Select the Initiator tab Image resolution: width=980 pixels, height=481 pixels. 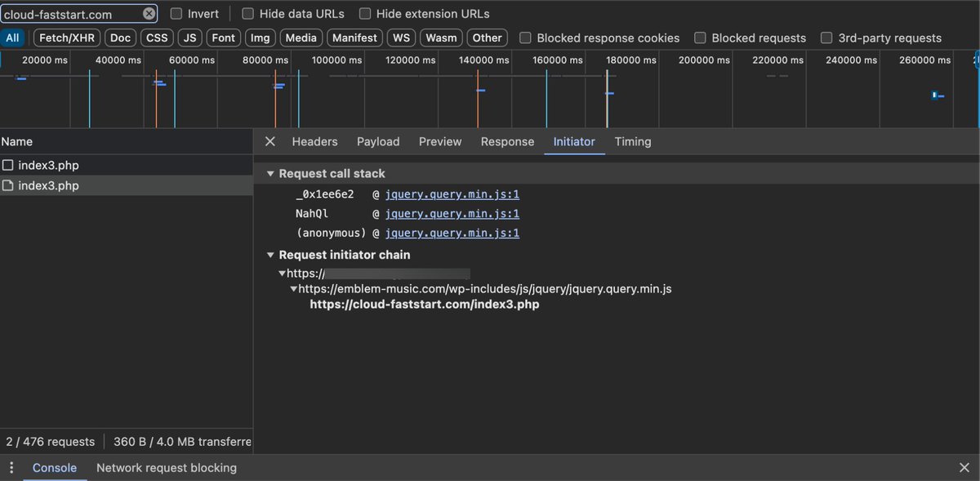pos(574,141)
